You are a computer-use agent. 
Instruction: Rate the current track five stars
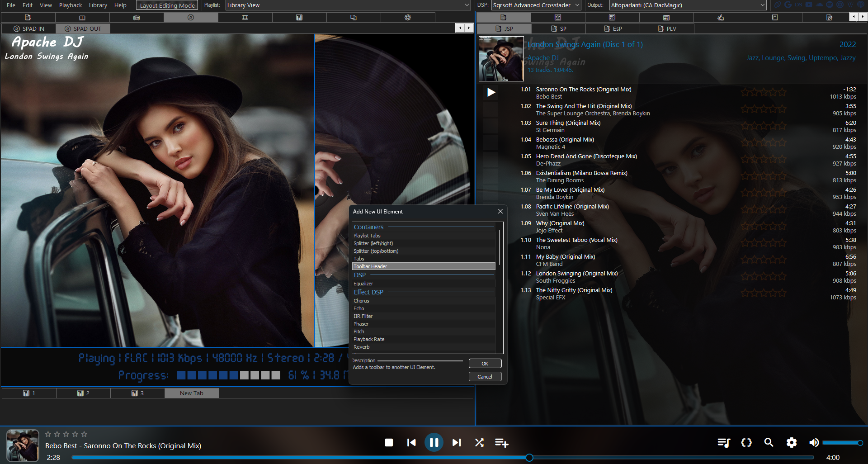click(84, 434)
